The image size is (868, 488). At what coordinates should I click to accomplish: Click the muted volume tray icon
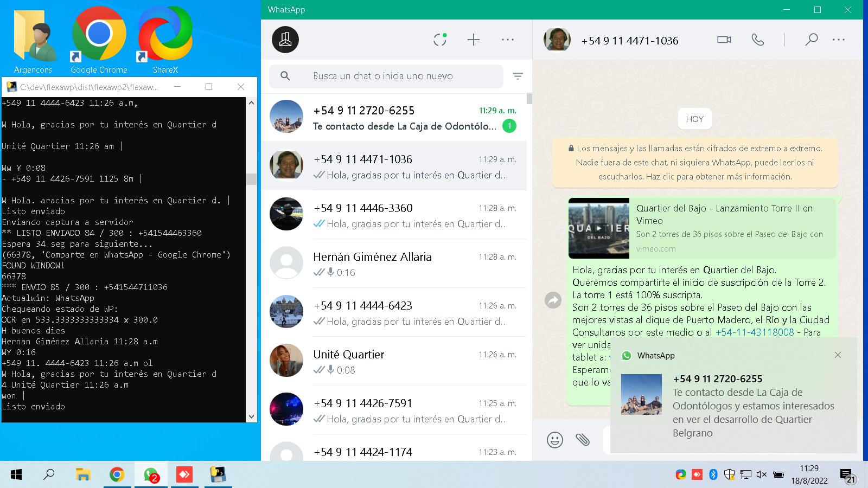click(x=762, y=474)
